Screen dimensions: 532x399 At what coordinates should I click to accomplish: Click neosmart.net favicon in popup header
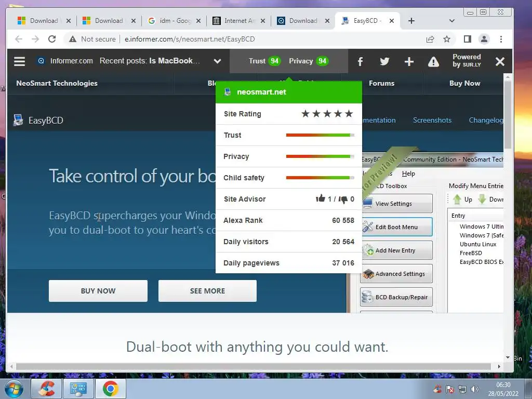point(228,91)
